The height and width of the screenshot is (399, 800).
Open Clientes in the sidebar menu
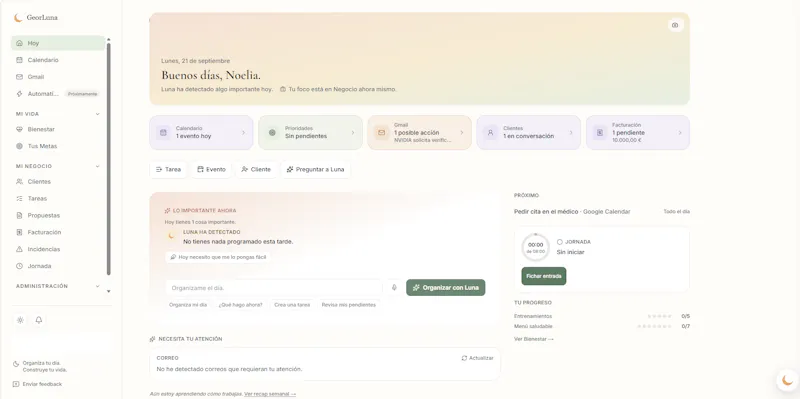[58, 182]
